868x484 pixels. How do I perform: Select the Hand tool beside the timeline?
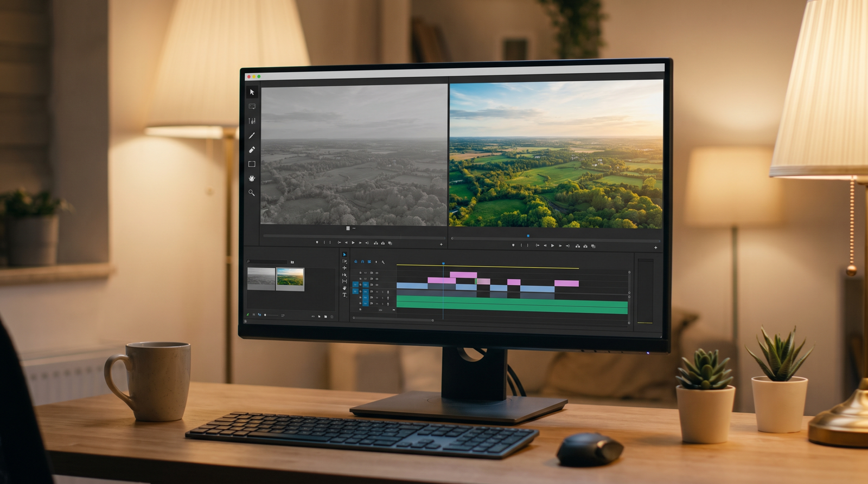344,288
